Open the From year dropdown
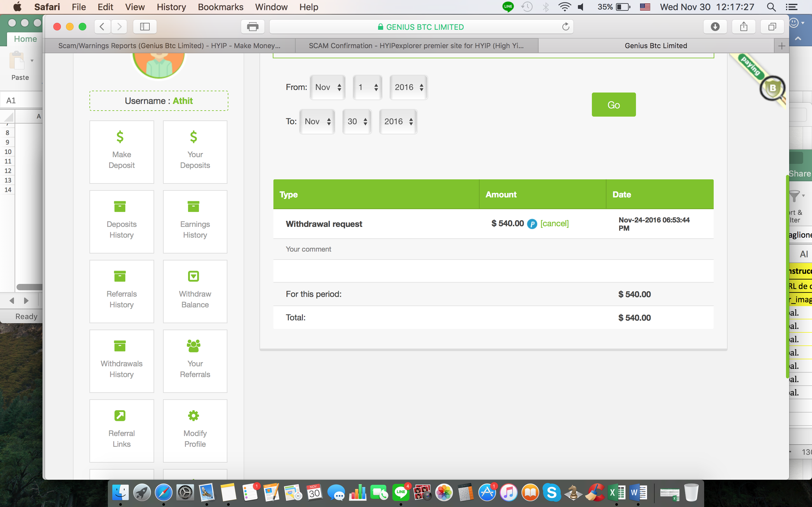 pos(408,87)
